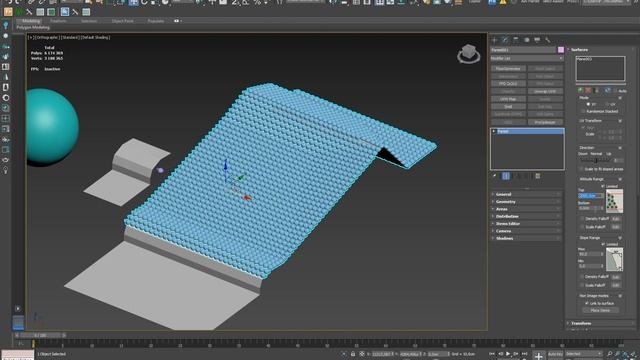Open the Modifier List dropdown
This screenshot has width=640, height=360.
(x=527, y=58)
